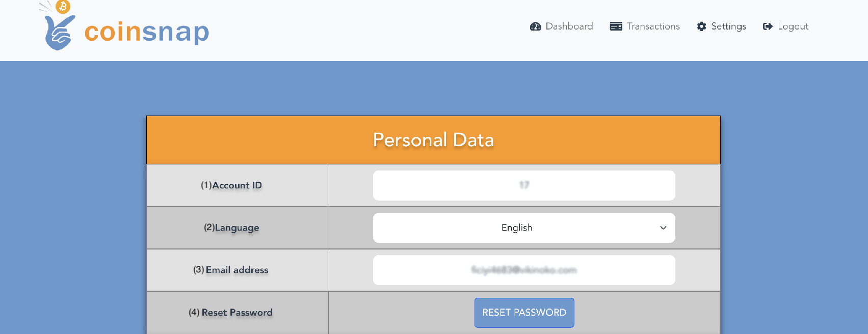Image resolution: width=868 pixels, height=334 pixels.
Task: Click the Dashboard gauge icon
Action: click(x=535, y=26)
